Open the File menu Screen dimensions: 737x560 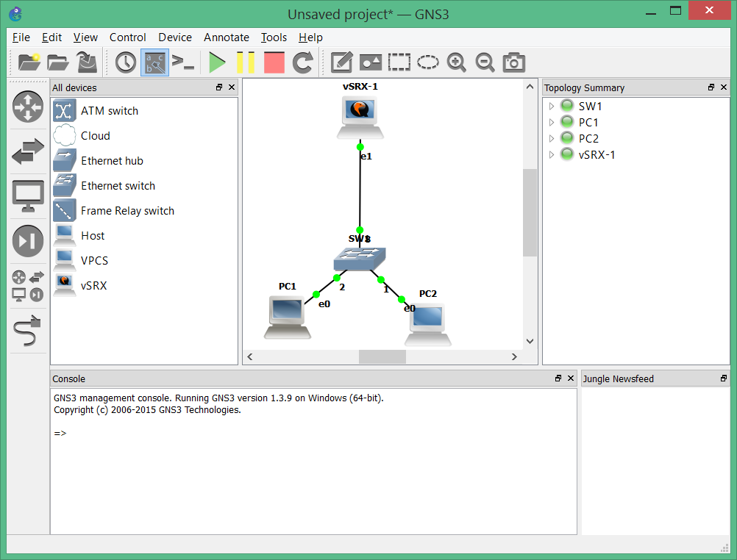click(21, 37)
